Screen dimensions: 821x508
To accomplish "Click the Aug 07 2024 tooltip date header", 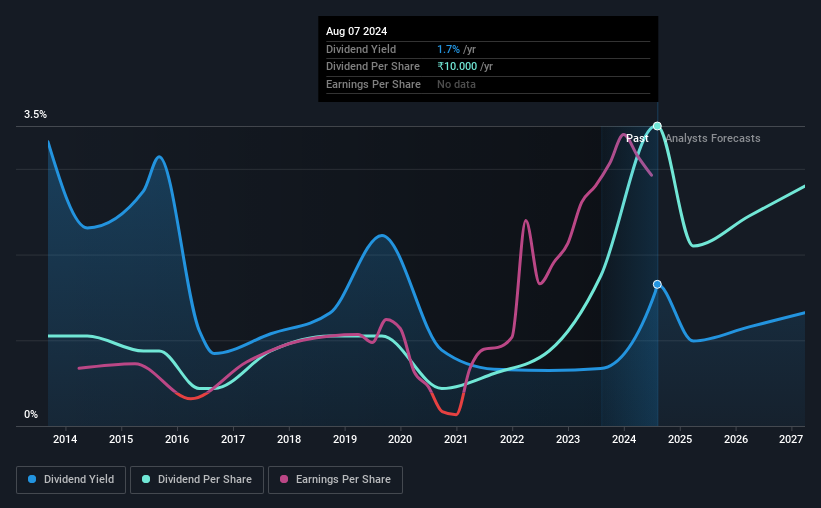I will pos(357,31).
